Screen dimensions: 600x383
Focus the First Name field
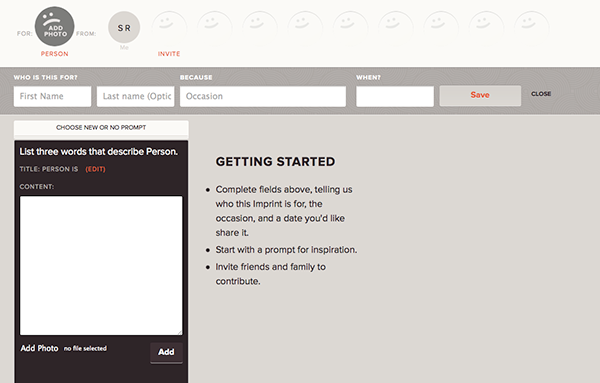click(52, 96)
